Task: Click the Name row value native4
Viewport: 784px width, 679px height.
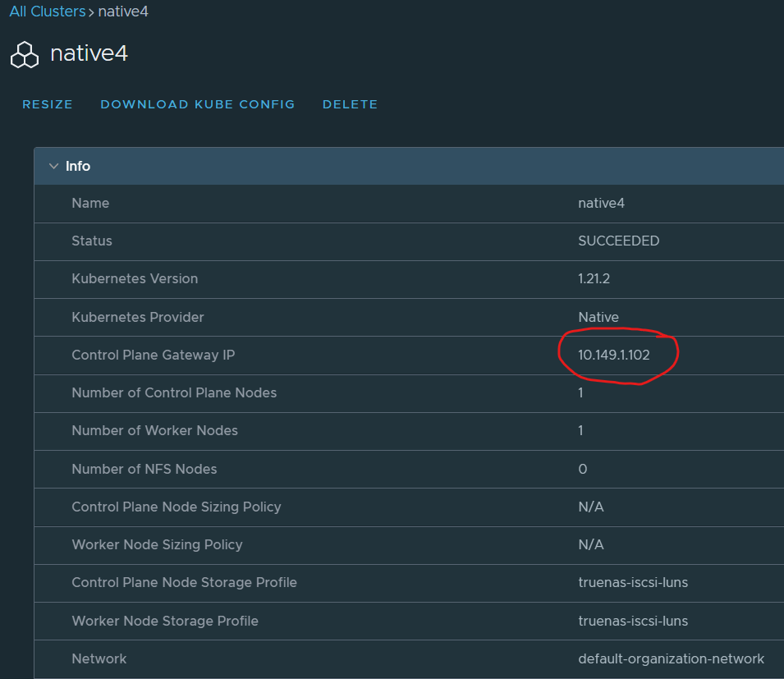Action: tap(601, 203)
